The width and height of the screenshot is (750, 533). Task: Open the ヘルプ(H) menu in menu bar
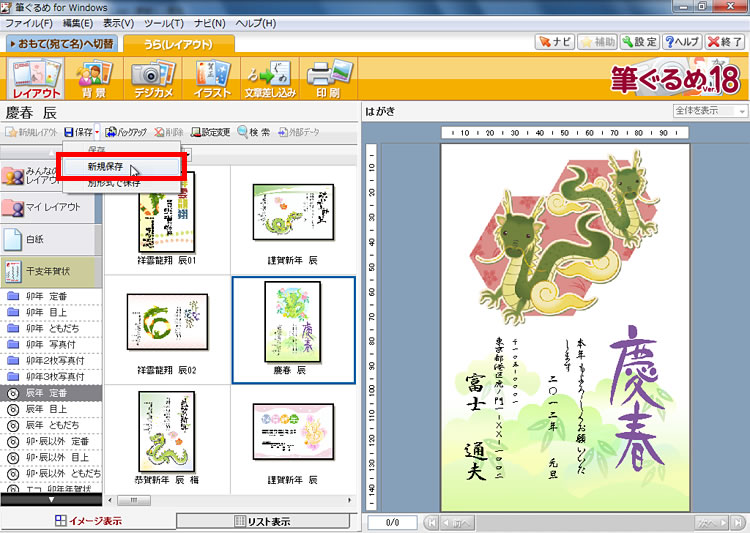255,23
